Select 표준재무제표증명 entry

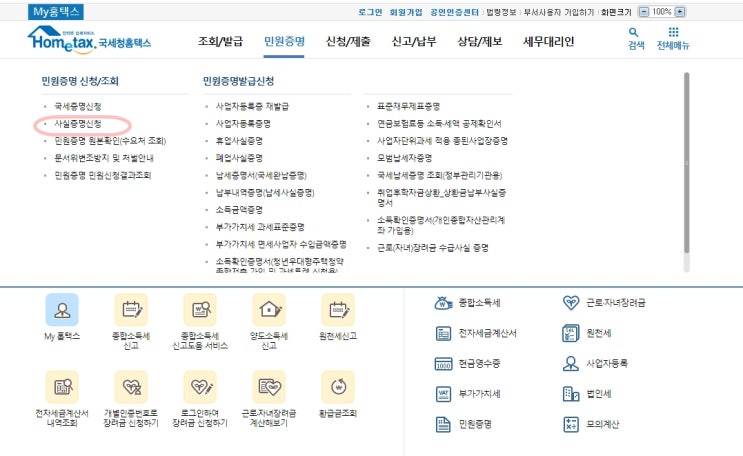[x=408, y=107]
